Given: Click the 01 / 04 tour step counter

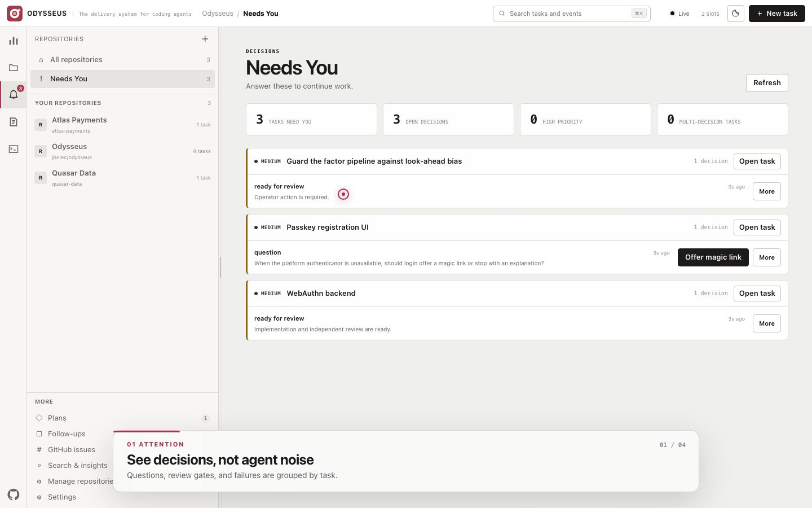Looking at the screenshot, I should [673, 445].
